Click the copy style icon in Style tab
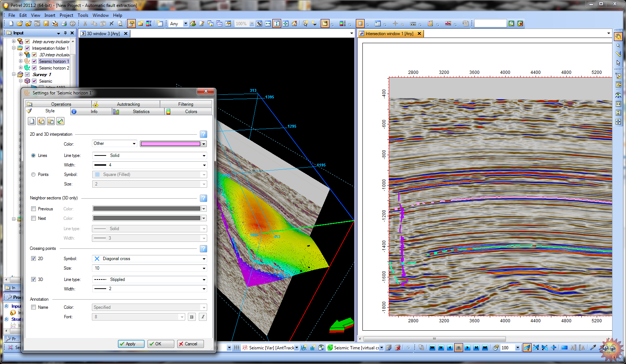Viewport: 626px width, 364px height. point(41,121)
